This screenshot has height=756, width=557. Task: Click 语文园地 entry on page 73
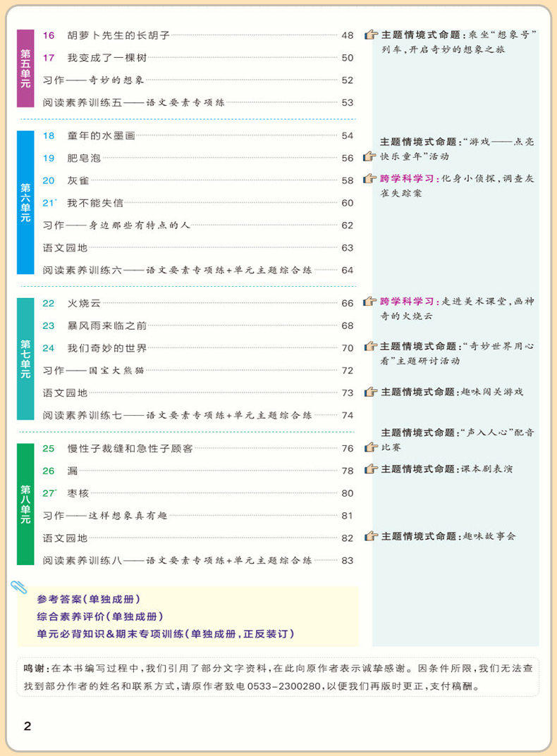point(198,393)
